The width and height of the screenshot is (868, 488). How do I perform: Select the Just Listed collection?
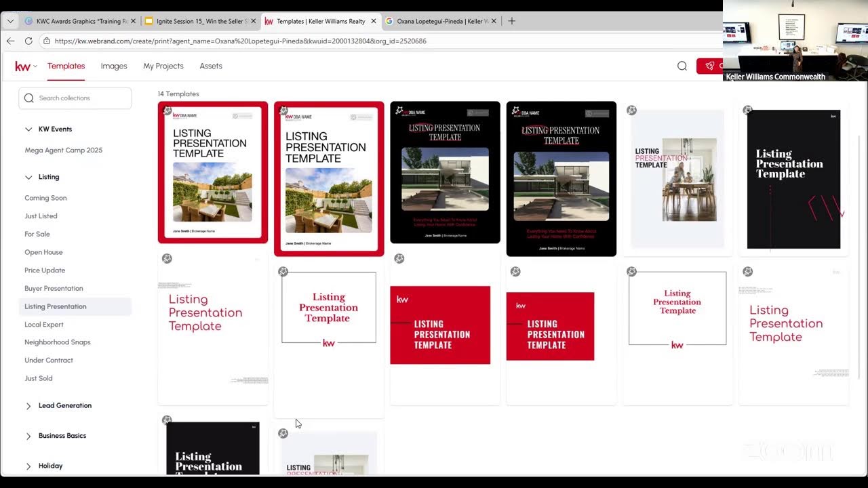41,216
